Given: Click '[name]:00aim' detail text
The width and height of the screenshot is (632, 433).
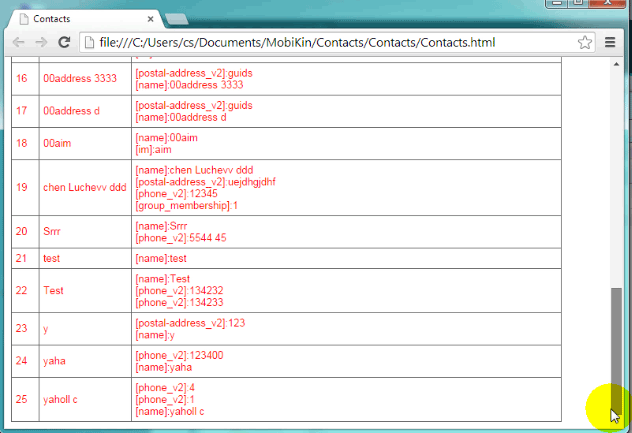Looking at the screenshot, I should [x=166, y=138].
